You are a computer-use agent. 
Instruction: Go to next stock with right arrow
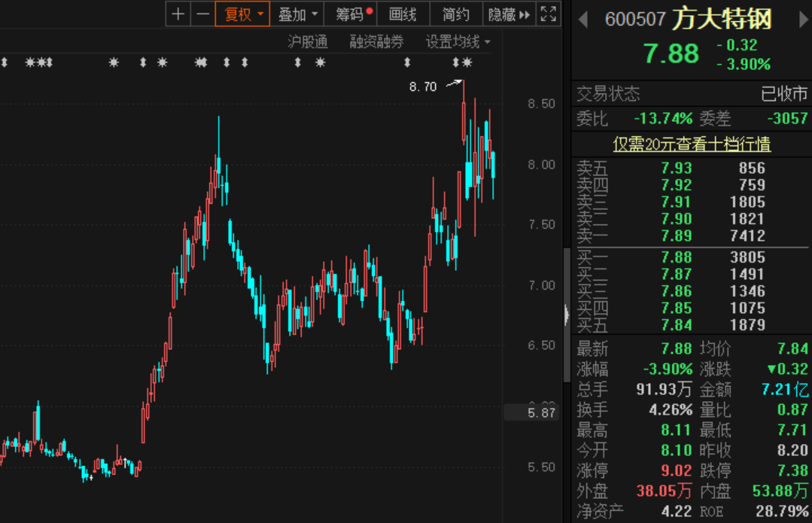802,20
